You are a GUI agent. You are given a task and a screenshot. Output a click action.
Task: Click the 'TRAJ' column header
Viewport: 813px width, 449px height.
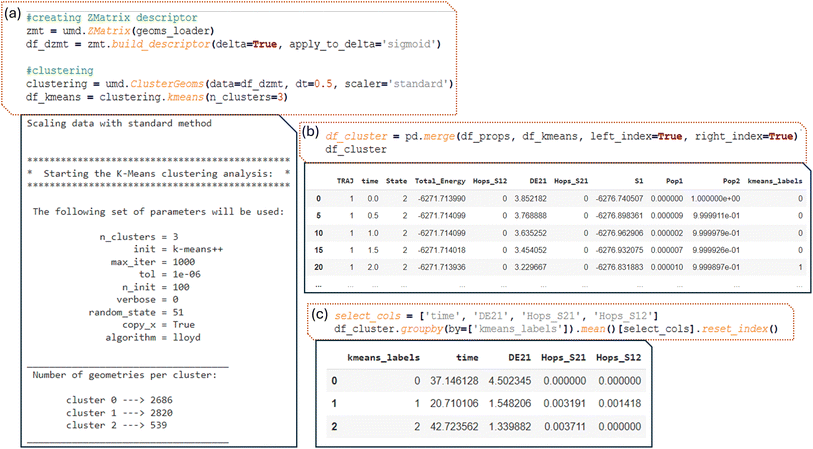[345, 181]
